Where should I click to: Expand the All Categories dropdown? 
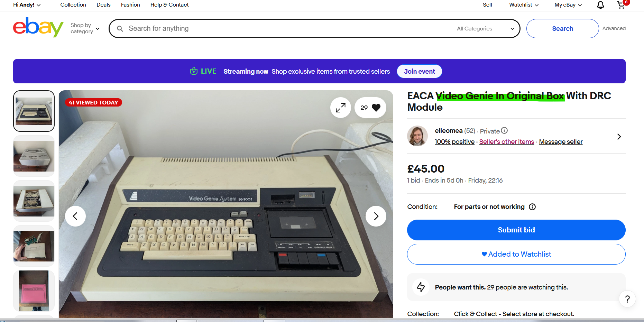coord(485,28)
